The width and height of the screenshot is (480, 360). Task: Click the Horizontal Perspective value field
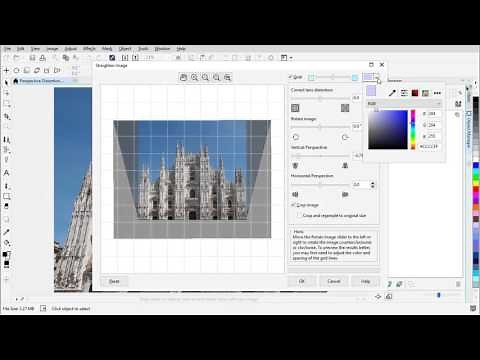point(361,184)
